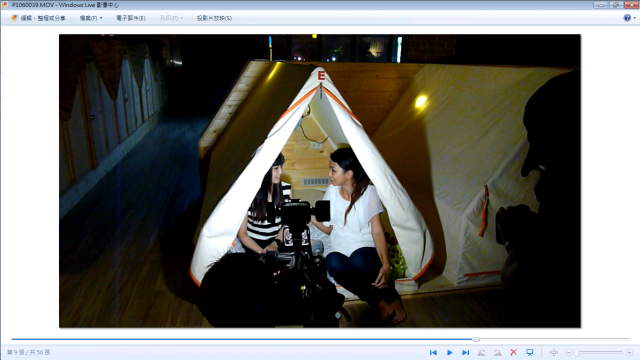Click the video frame preview
This screenshot has height=360, width=640.
[320, 181]
